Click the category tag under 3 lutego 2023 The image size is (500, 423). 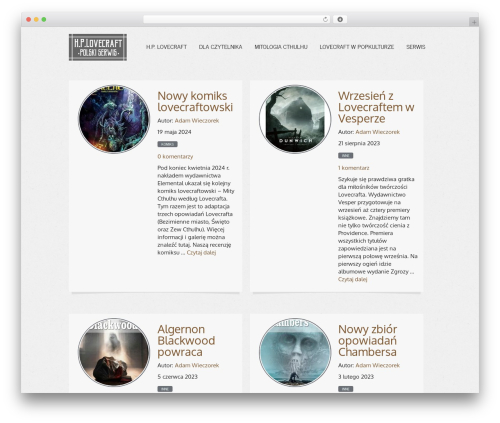(345, 389)
